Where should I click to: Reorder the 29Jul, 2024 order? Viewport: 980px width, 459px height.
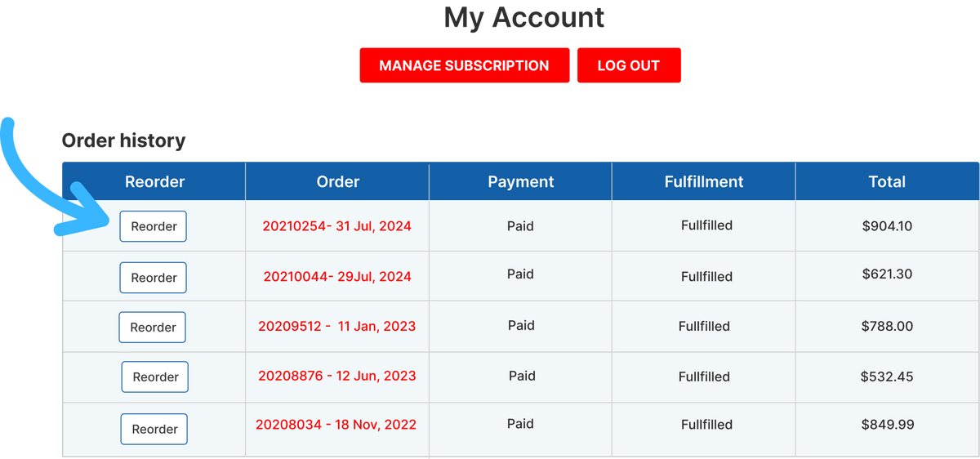[154, 278]
